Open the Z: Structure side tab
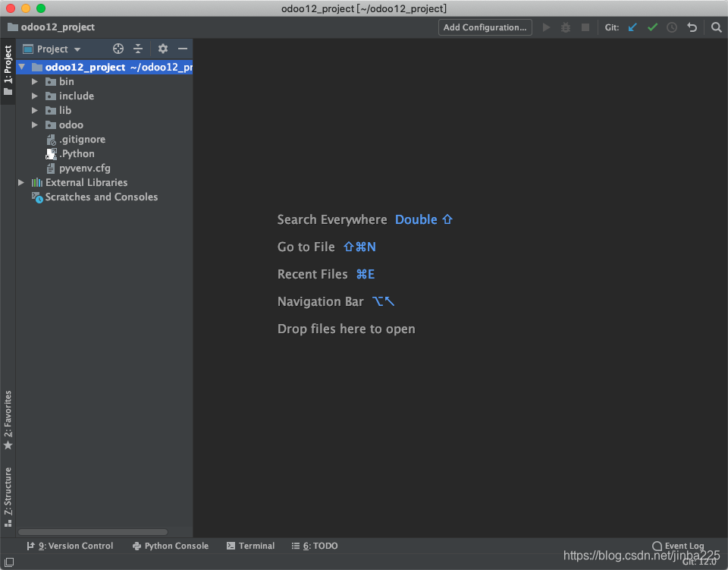728x570 pixels. [x=8, y=497]
